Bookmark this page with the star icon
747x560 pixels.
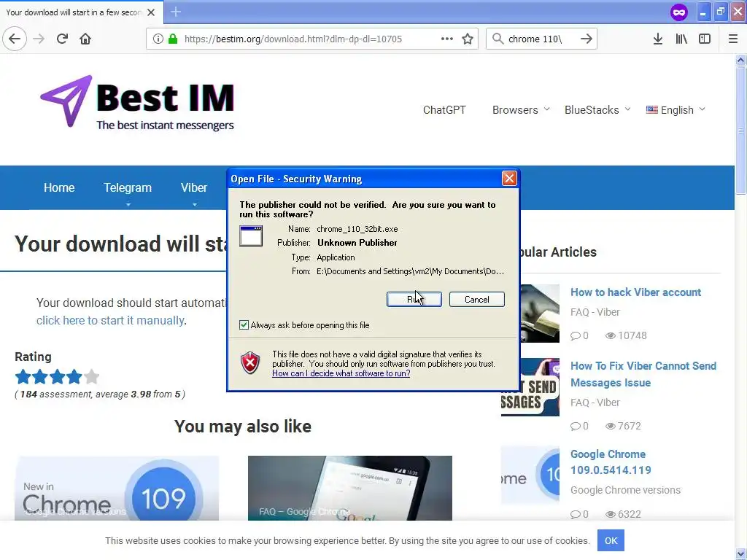click(468, 39)
